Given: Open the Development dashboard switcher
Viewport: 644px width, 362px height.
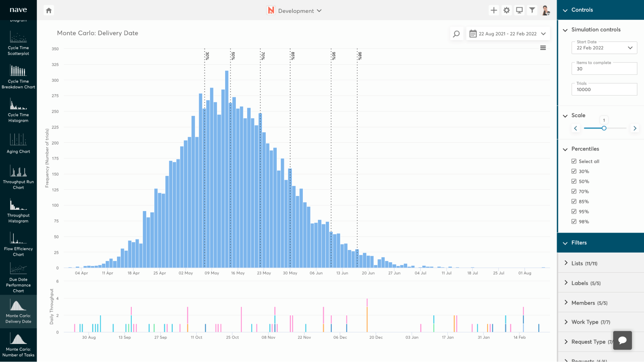Looking at the screenshot, I should [x=295, y=11].
